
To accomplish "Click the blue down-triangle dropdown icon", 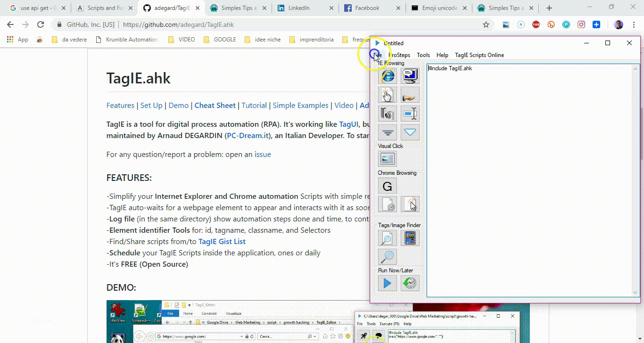I will (410, 132).
